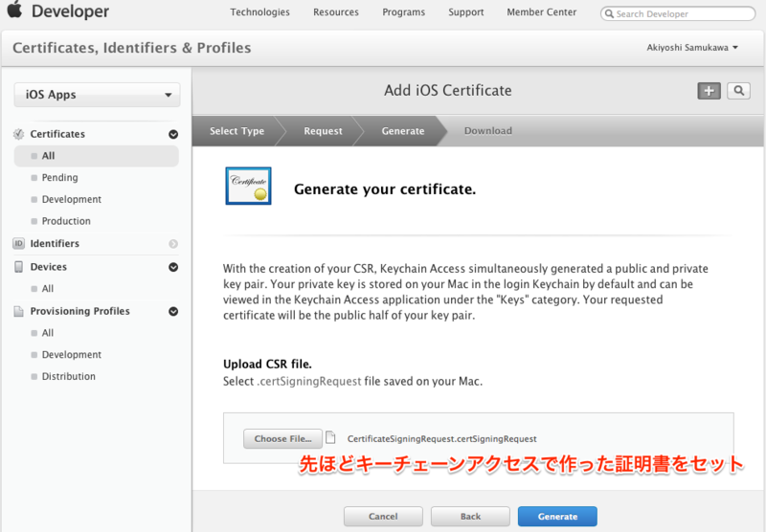Viewport: 766px width, 532px height.
Task: Go to Member Center
Action: tap(541, 12)
